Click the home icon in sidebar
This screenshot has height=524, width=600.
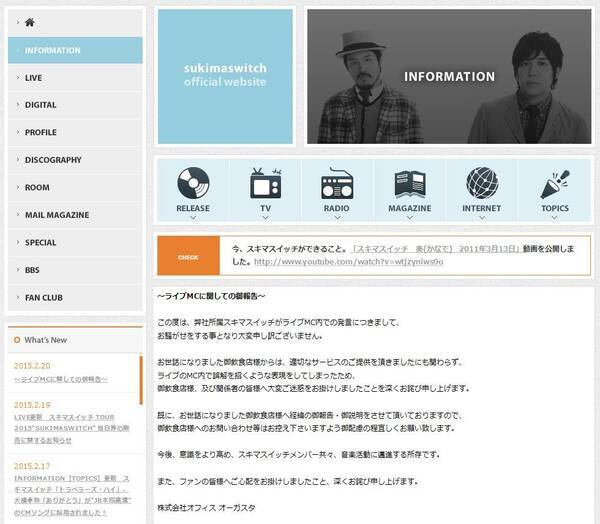(x=30, y=22)
